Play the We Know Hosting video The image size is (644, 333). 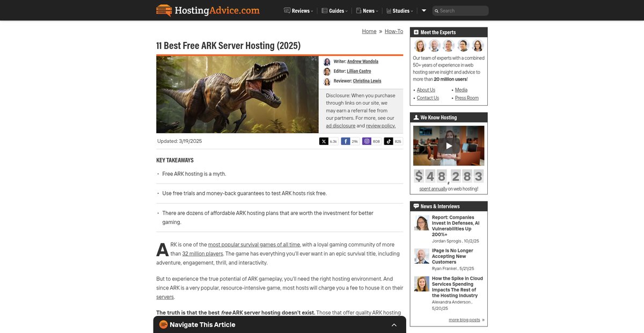pyautogui.click(x=449, y=146)
